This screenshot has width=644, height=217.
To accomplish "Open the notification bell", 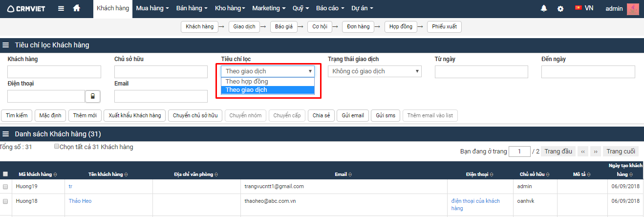I will pyautogui.click(x=544, y=8).
